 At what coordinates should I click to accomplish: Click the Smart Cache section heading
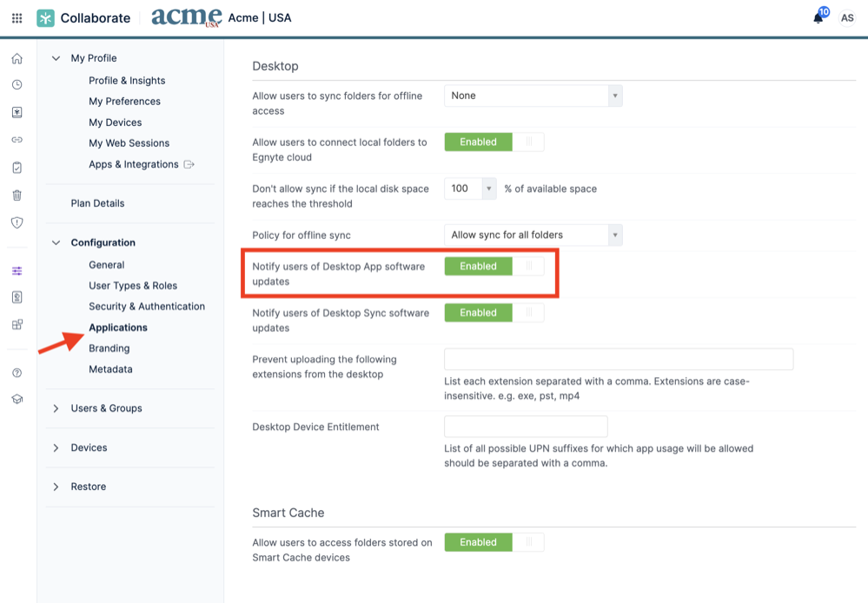coord(288,513)
